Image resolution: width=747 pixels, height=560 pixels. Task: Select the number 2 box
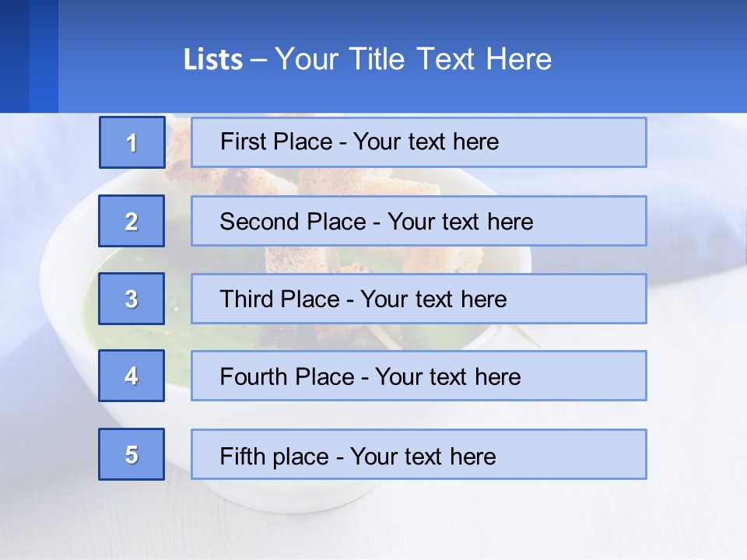point(132,221)
